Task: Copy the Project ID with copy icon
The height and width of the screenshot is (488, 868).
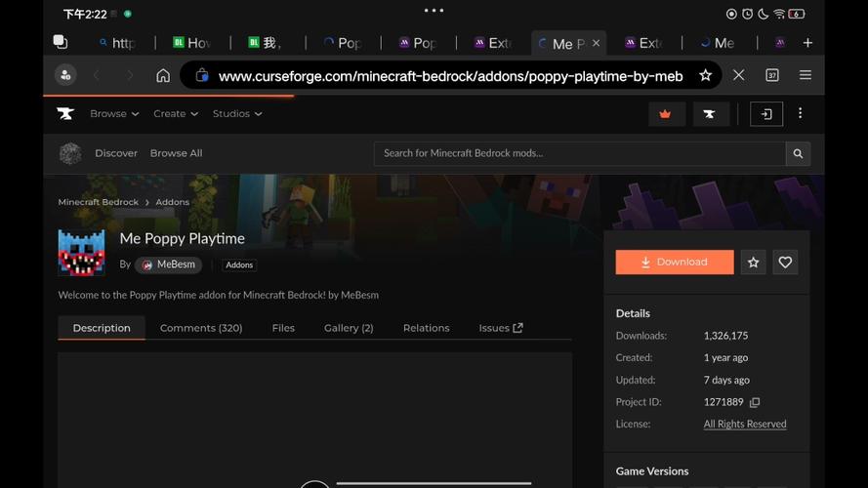Action: (x=755, y=402)
